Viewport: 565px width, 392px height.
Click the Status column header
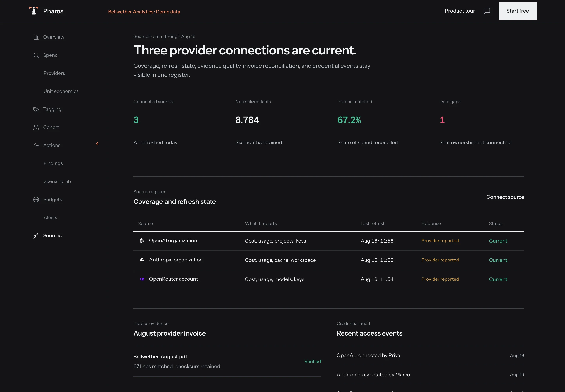pos(495,223)
